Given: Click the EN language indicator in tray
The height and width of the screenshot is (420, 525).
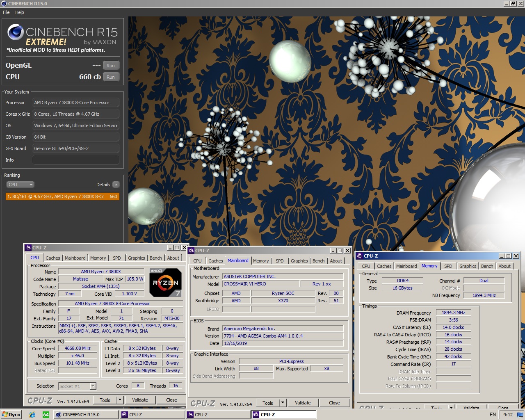Looking at the screenshot, I should (x=493, y=415).
